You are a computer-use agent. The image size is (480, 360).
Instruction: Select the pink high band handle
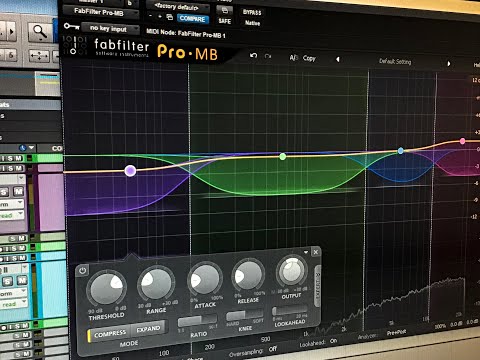point(462,141)
